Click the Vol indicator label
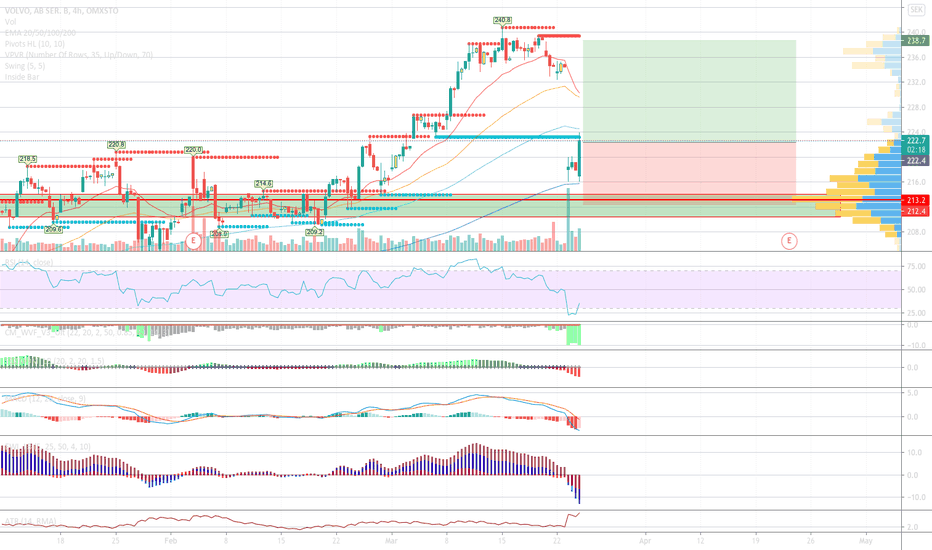 [11, 21]
